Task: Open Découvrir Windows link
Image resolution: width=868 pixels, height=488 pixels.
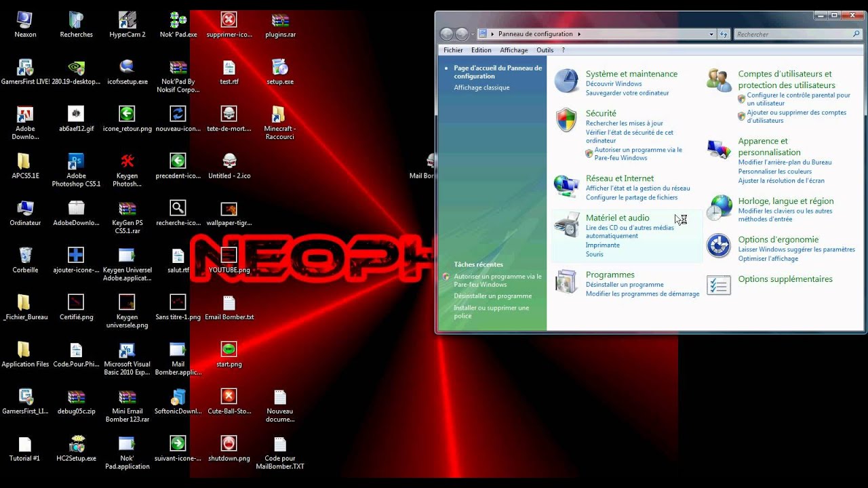Action: [614, 83]
